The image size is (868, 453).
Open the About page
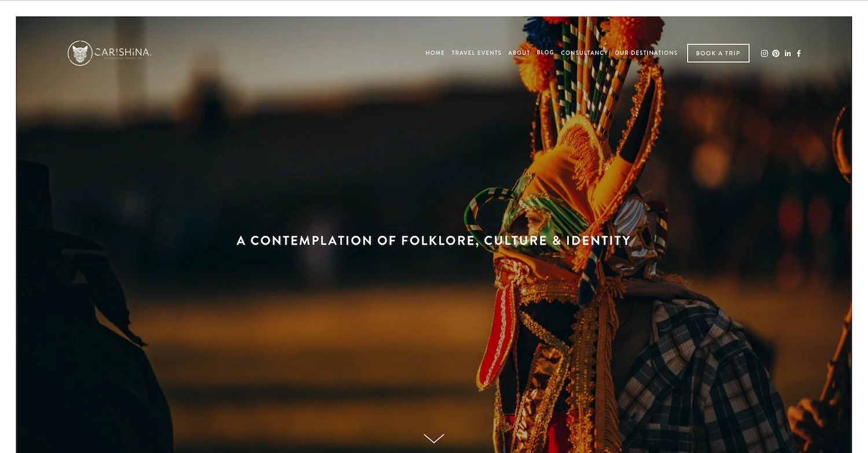click(x=519, y=53)
